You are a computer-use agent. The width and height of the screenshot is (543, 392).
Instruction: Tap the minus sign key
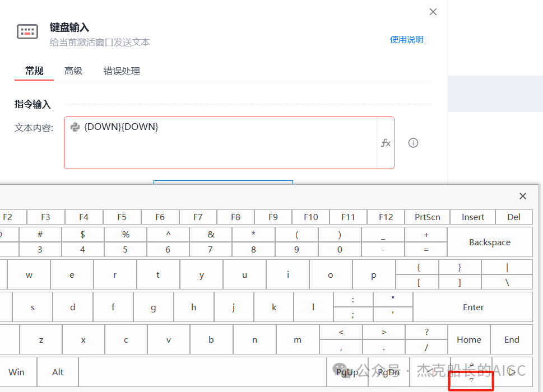click(x=383, y=249)
